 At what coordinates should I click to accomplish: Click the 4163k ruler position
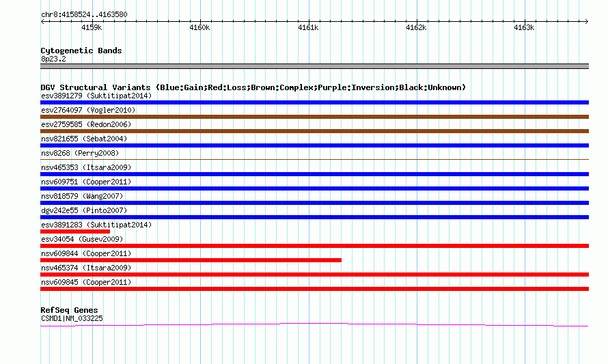[524, 27]
